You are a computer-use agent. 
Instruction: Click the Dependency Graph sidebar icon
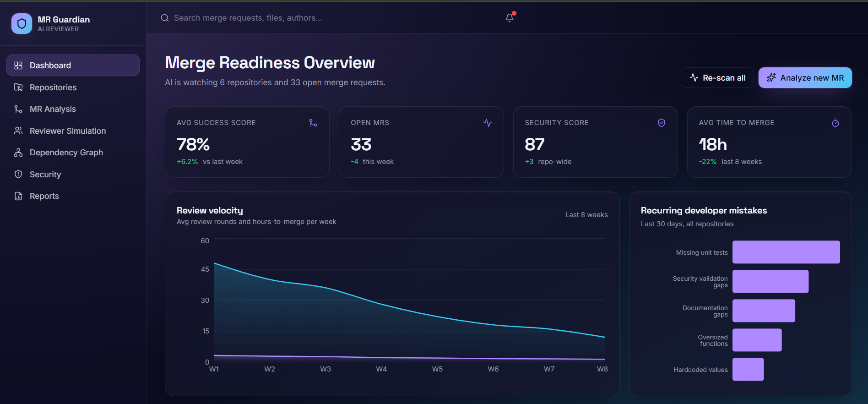(18, 153)
